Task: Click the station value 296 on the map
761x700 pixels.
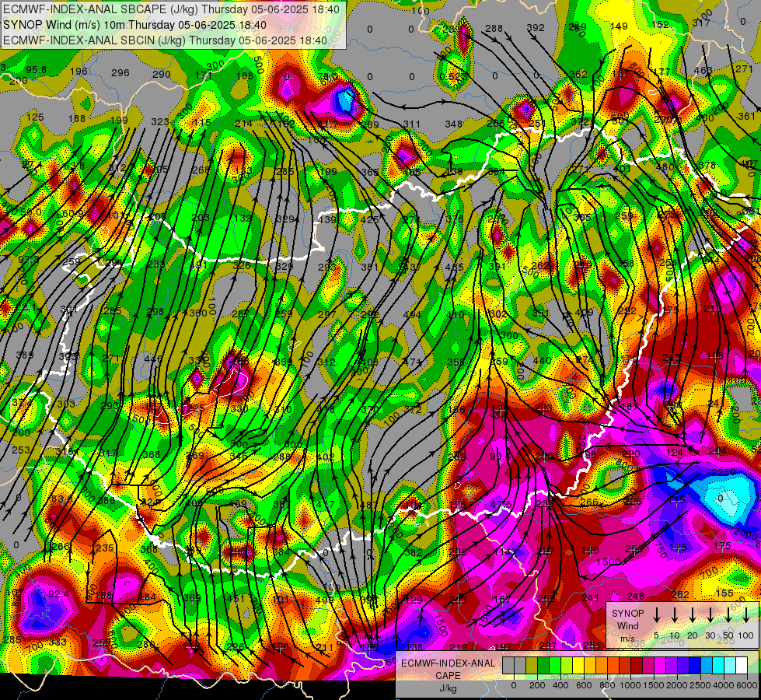Action: [120, 73]
